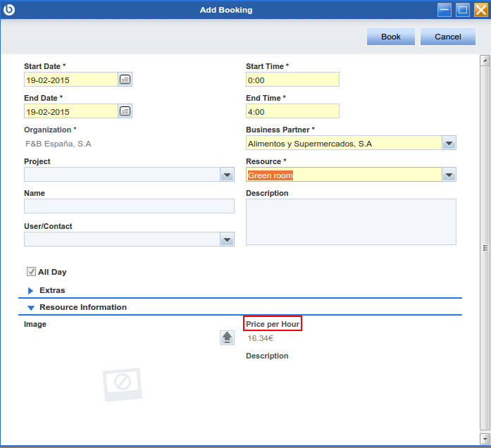The height and width of the screenshot is (448, 491).
Task: Open the Project dropdown
Action: click(x=227, y=175)
